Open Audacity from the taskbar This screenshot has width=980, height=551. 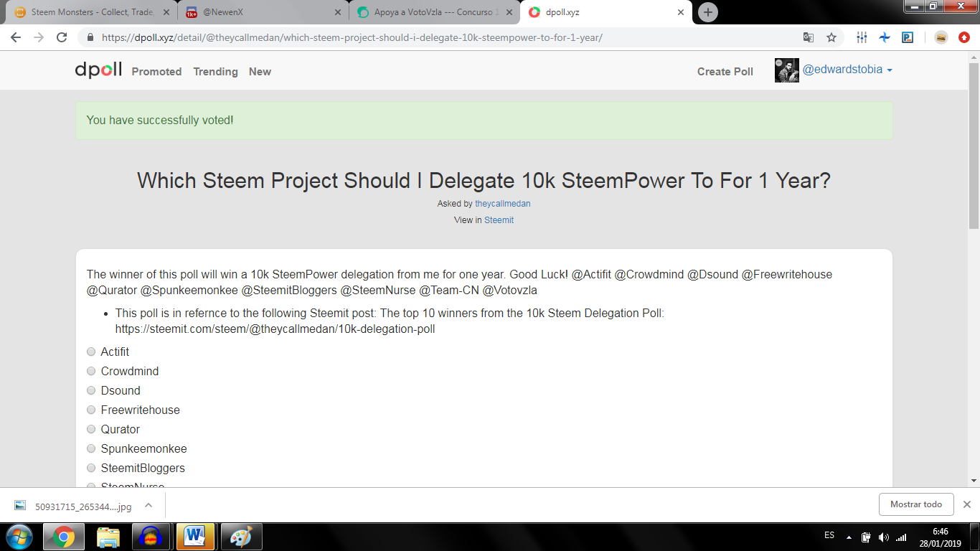pos(152,537)
